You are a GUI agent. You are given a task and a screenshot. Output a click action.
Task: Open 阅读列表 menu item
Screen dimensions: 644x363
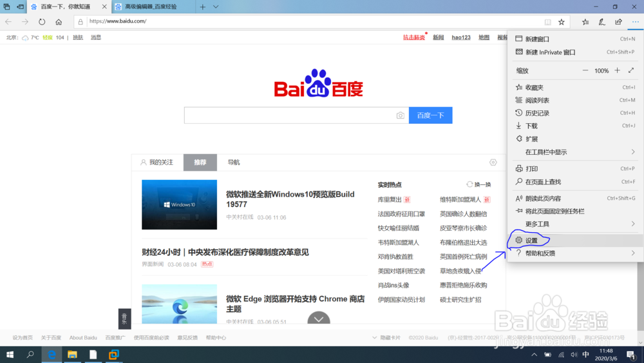tap(575, 101)
